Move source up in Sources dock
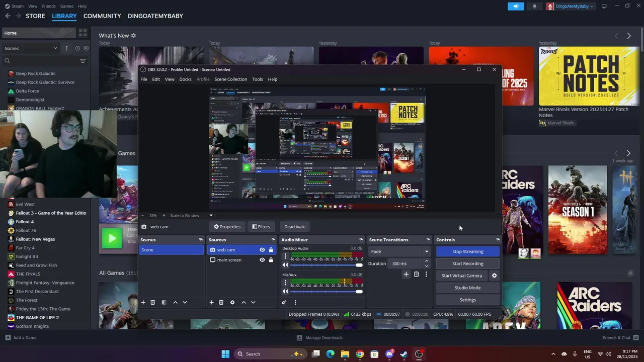 (x=244, y=302)
